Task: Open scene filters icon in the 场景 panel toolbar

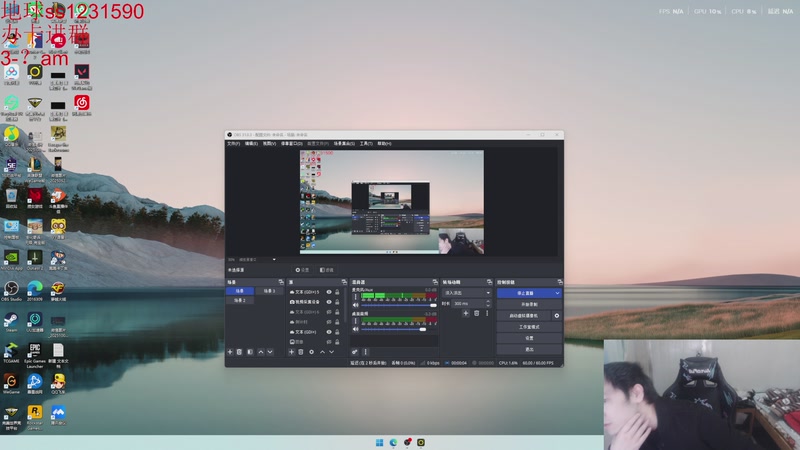Action: pyautogui.click(x=250, y=352)
